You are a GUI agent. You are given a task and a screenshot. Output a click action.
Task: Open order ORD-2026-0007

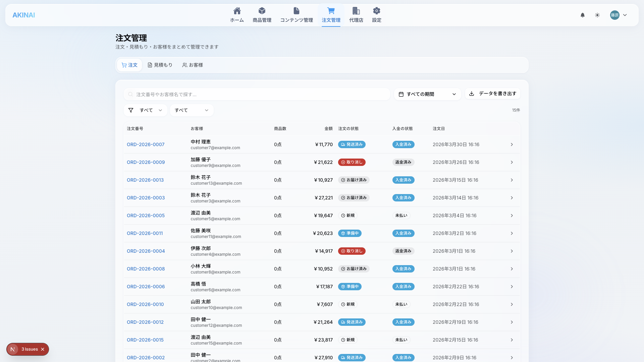[146, 144]
